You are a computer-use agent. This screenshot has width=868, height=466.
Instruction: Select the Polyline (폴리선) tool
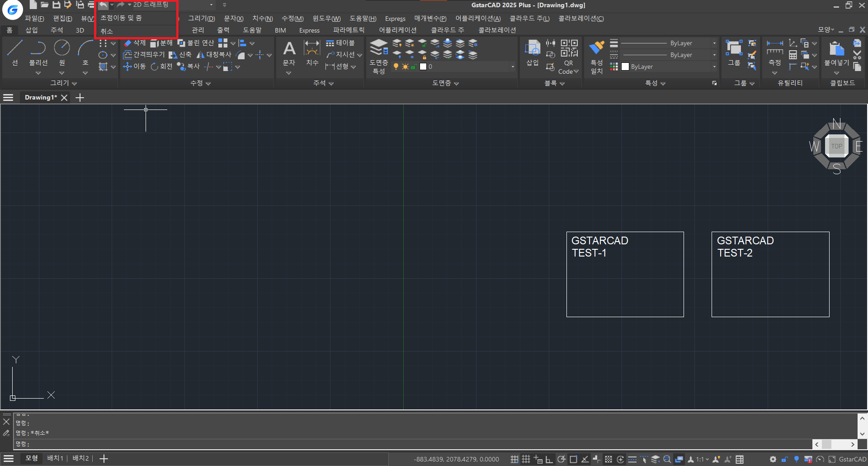click(38, 53)
